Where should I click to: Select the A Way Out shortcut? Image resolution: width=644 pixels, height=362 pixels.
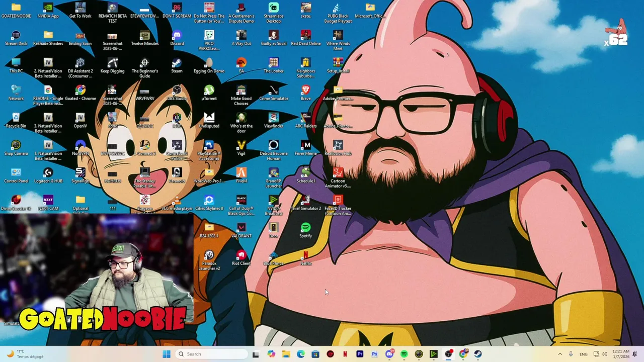[242, 38]
